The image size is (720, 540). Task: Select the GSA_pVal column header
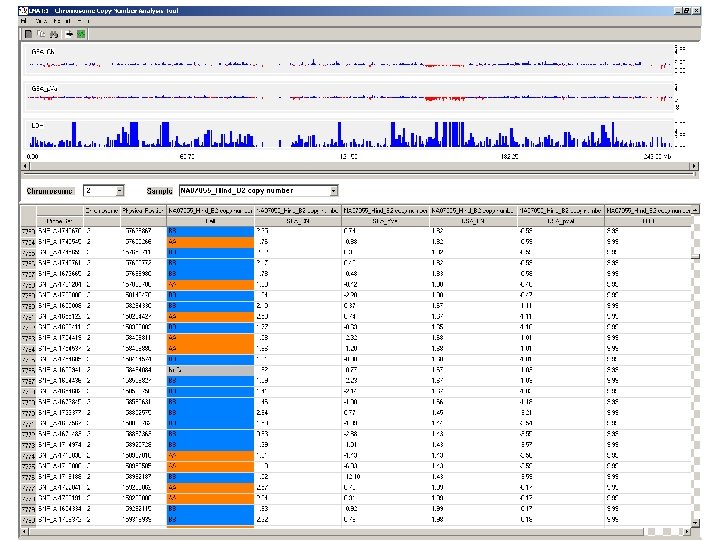pos(561,221)
